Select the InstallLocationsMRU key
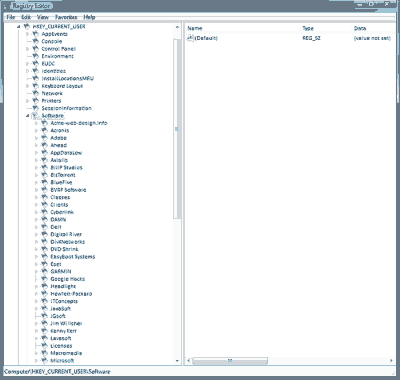The height and width of the screenshot is (380, 400). pos(68,78)
